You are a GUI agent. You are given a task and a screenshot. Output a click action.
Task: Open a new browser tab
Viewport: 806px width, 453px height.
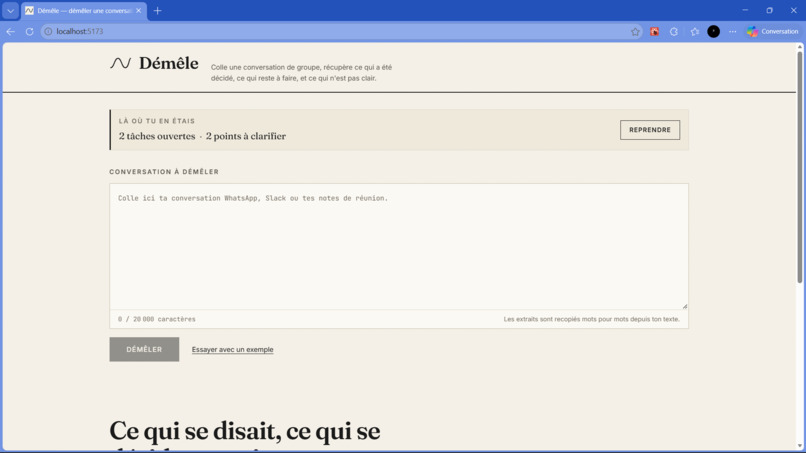157,10
